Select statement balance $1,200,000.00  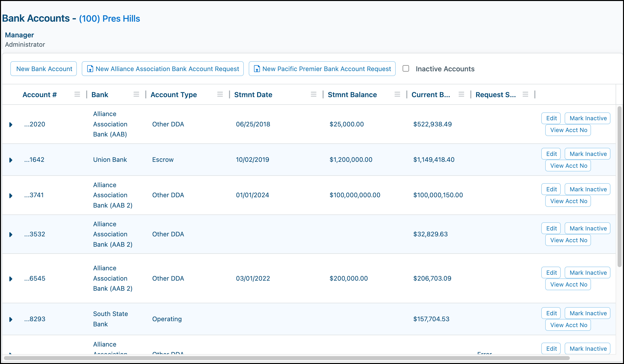(351, 160)
